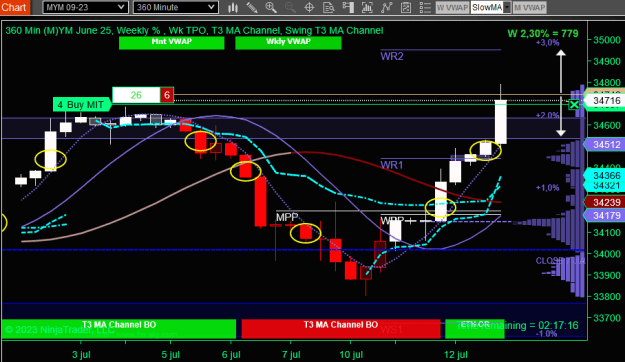Click the green T3 MA Channel BO bar
The height and width of the screenshot is (362, 625).
click(119, 329)
